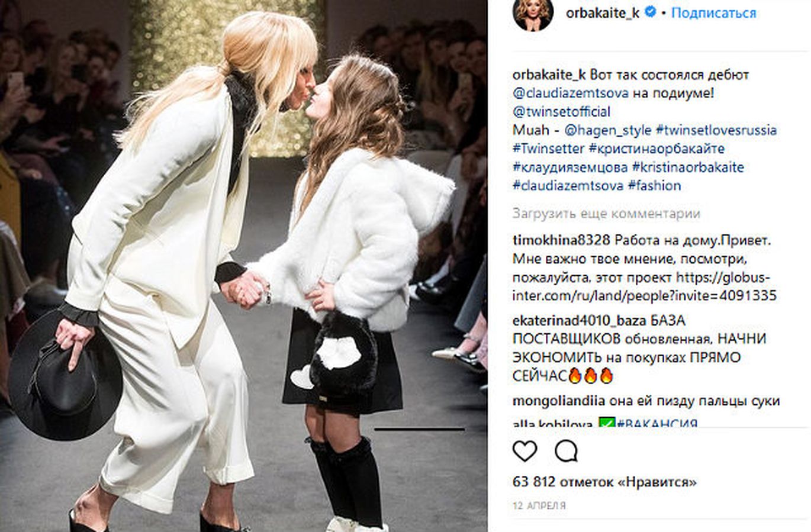Click the 12 АПРЕЛЯ post date
Viewport: 811px width, 532px height.
(539, 506)
